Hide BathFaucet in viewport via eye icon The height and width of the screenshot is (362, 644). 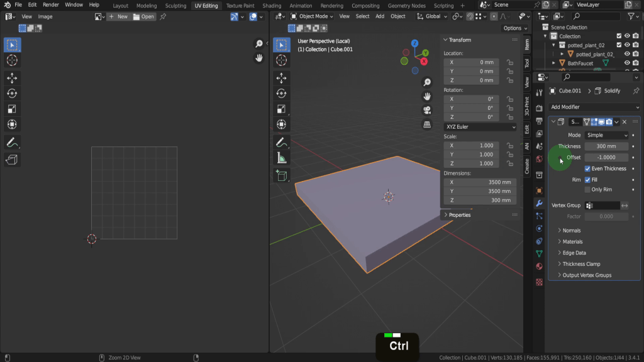point(626,63)
